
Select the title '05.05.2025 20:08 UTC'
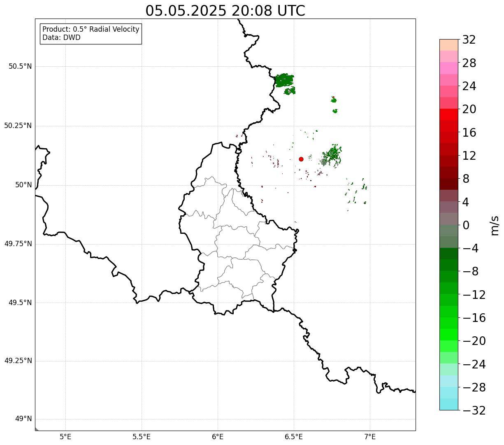(225, 11)
